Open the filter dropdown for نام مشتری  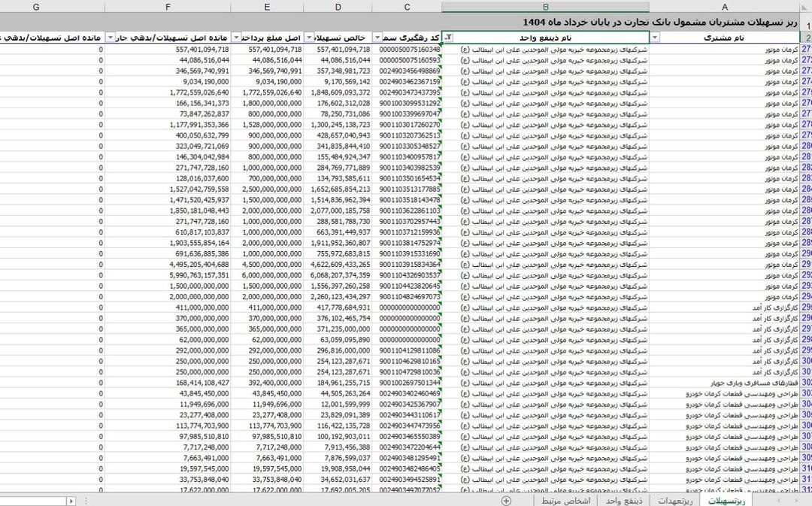(655, 38)
